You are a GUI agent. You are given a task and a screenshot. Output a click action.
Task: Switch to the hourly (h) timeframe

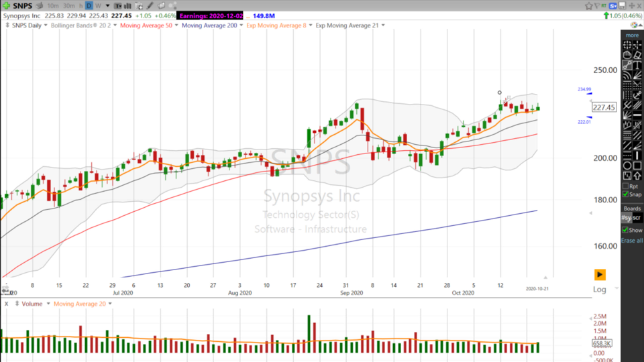coord(81,6)
